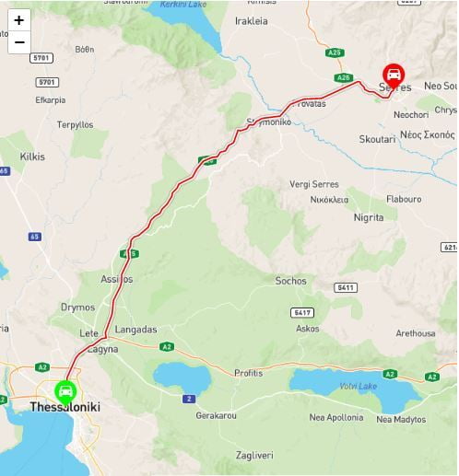Click the Kerkini Lake label

(x=183, y=4)
